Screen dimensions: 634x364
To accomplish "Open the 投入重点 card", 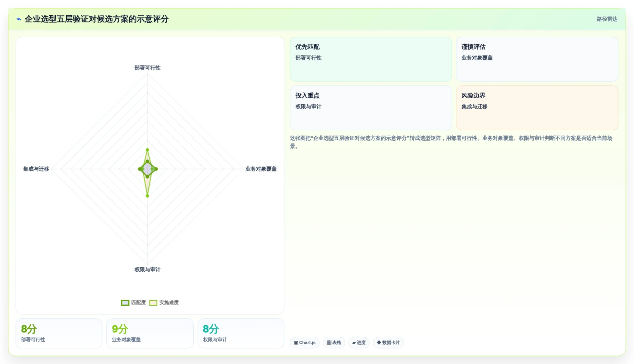I will pyautogui.click(x=371, y=108).
